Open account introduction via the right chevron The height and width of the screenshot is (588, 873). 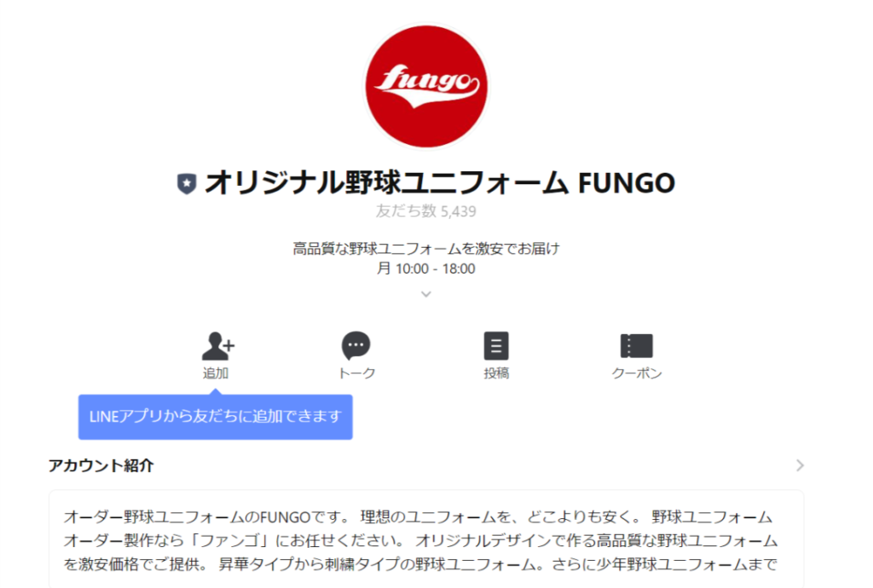[800, 465]
